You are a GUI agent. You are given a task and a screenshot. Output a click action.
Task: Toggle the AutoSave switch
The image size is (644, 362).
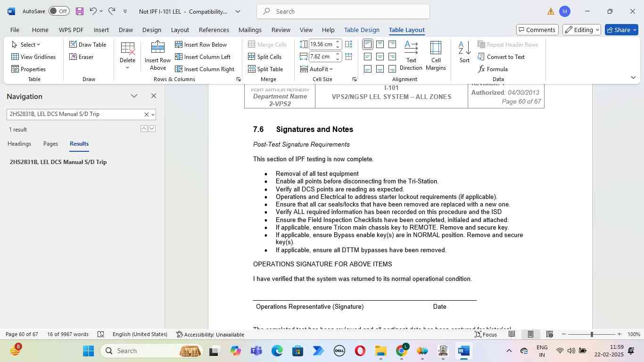[59, 11]
